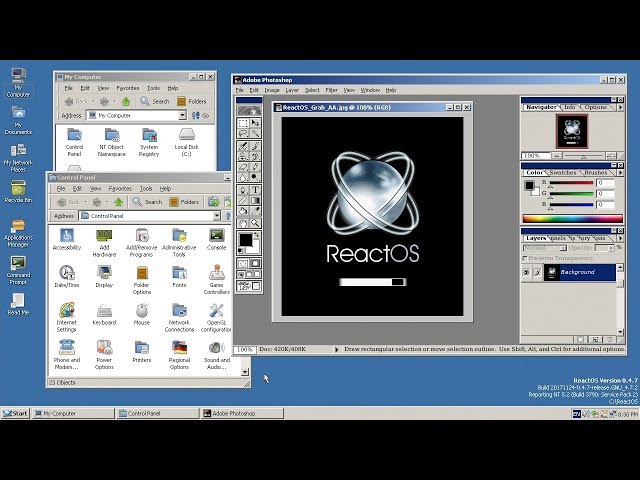Select the Zoom tool
The width and height of the screenshot is (640, 480).
pos(256,223)
